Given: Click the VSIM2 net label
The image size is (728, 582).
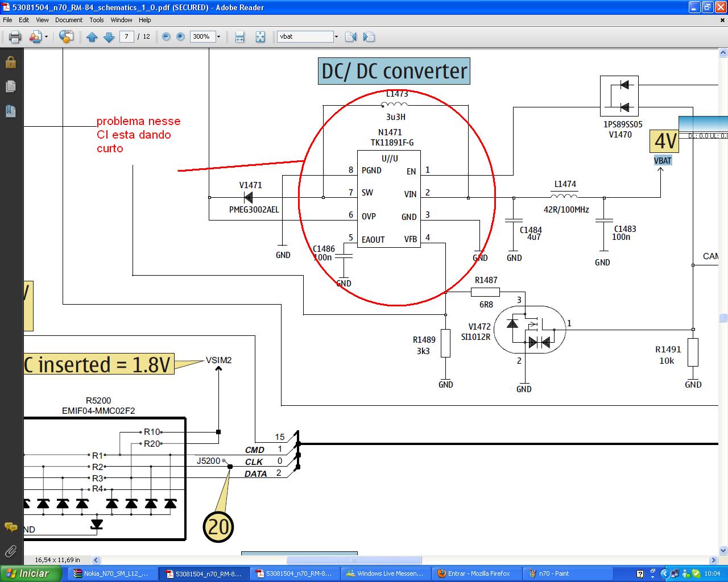Looking at the screenshot, I should pos(218,360).
